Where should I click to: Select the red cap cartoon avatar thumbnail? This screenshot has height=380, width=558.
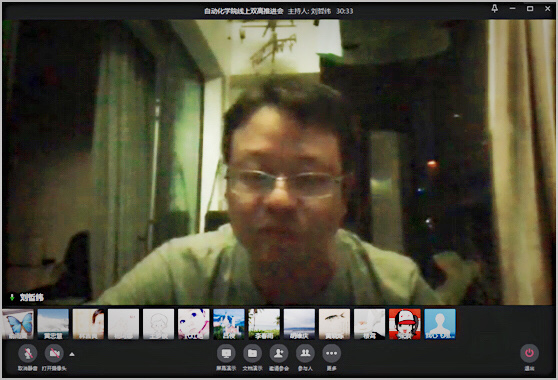(405, 324)
